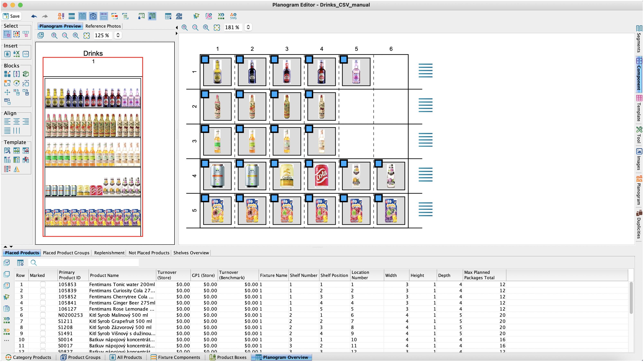
Task: Tick the Marked checkbox for Kitl Syrob Zázvorový
Action: point(43,327)
